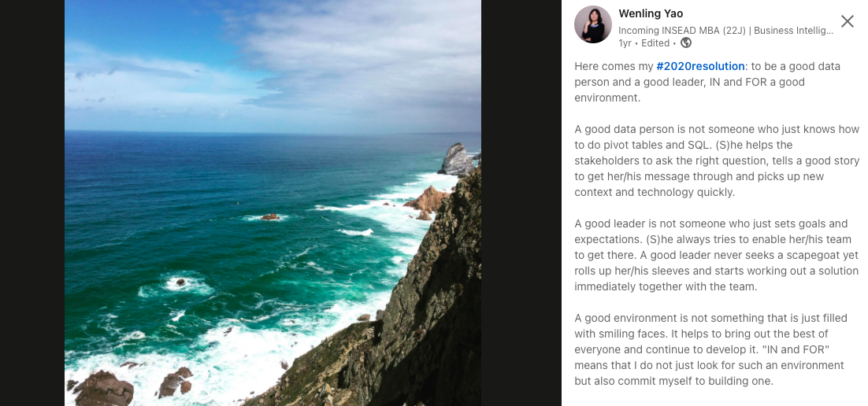Click the dark backdrop right of photo
Viewport: 868px width, 406px height.
521,203
